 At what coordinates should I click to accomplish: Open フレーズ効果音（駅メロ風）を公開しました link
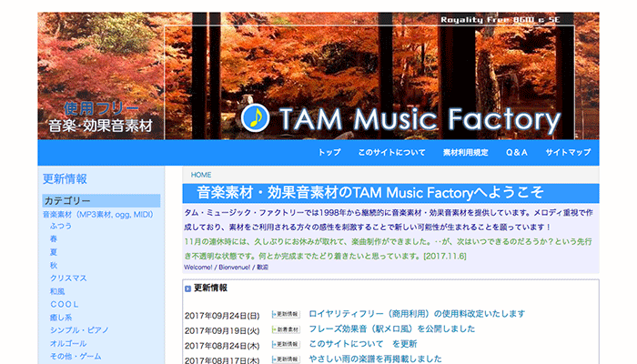coord(391,329)
